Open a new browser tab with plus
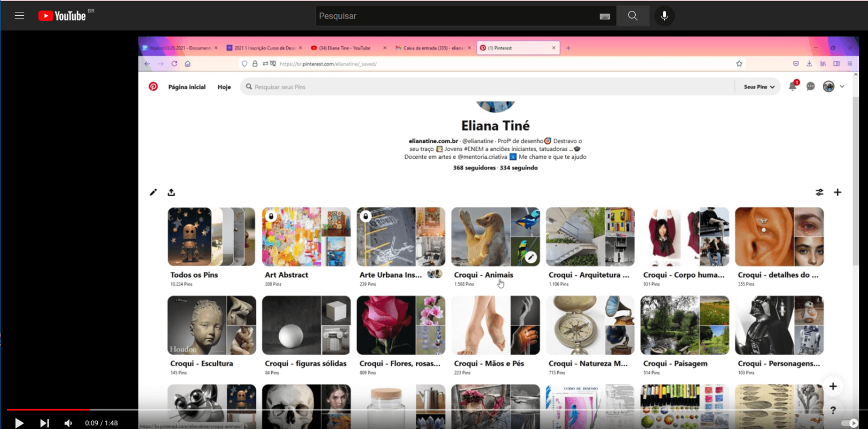This screenshot has width=868, height=429. (x=568, y=48)
